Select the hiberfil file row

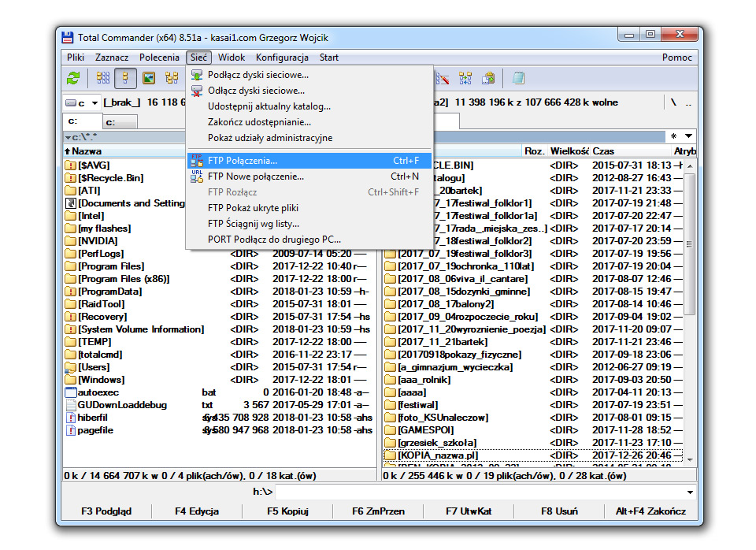click(x=219, y=418)
